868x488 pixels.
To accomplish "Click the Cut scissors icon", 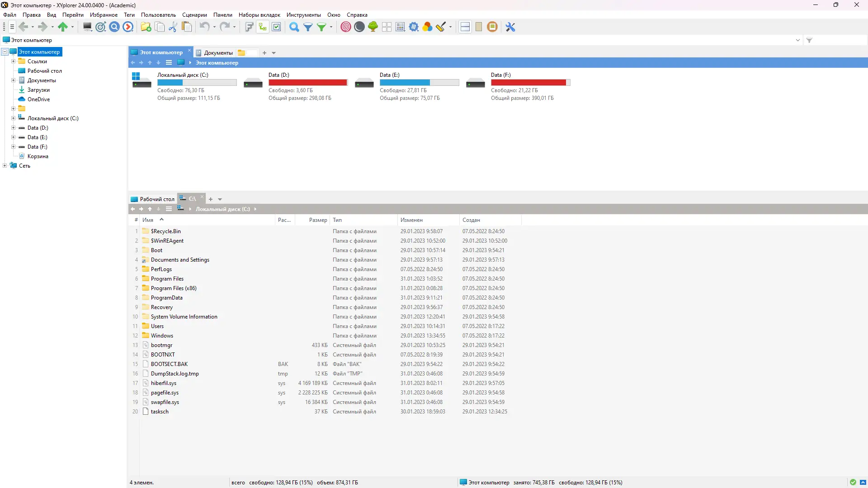I will (x=173, y=27).
